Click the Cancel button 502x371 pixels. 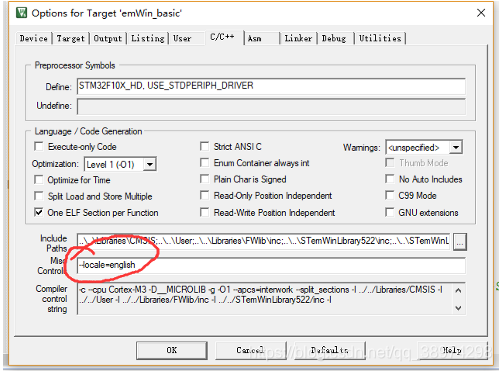[x=250, y=350]
